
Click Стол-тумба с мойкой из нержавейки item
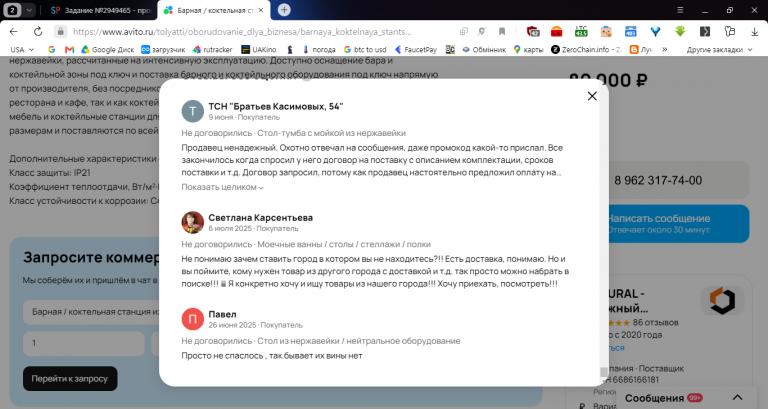pyautogui.click(x=332, y=133)
